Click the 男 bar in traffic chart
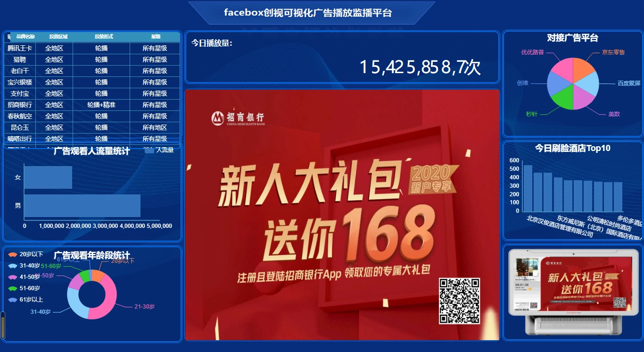Image resolution: width=644 pixels, height=352 pixels. click(x=83, y=206)
